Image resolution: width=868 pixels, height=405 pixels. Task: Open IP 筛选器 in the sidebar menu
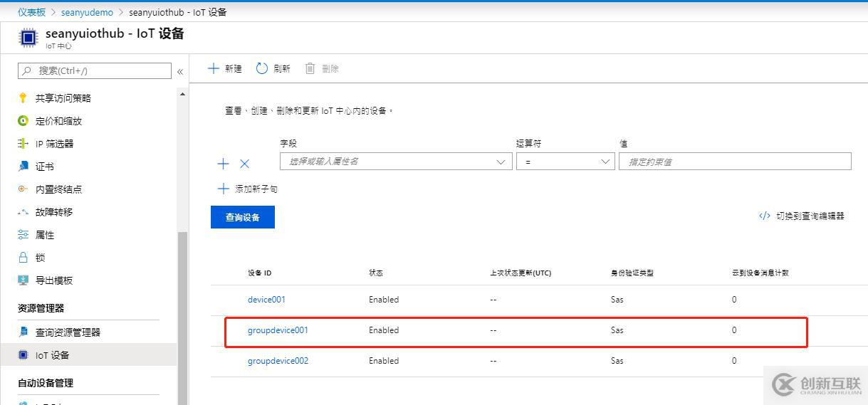pos(54,144)
